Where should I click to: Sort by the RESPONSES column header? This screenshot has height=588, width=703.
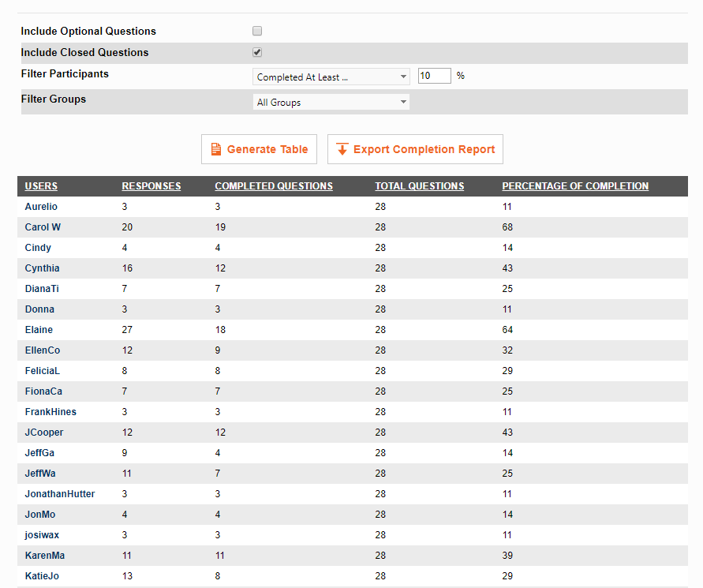(151, 186)
